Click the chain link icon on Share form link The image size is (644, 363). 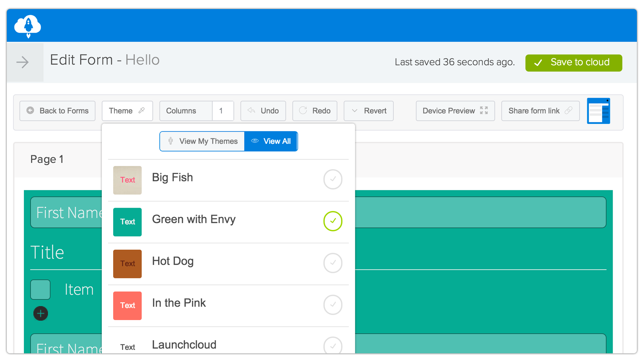click(x=569, y=111)
